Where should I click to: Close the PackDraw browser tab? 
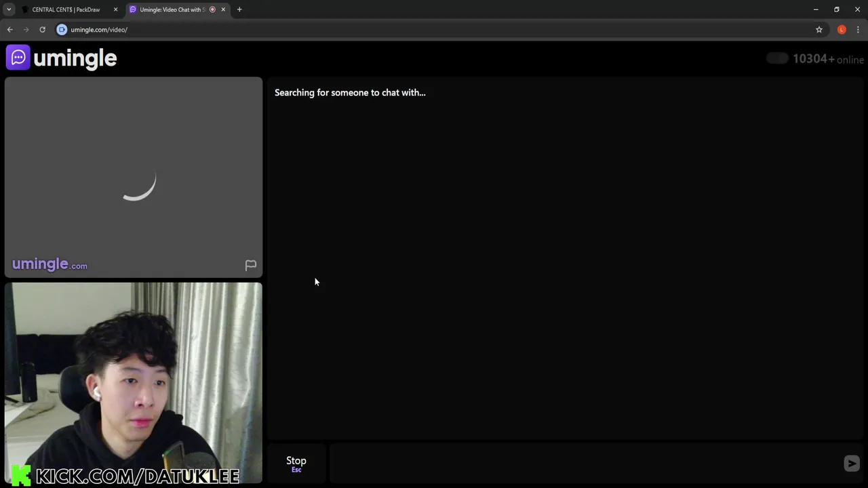pyautogui.click(x=115, y=9)
